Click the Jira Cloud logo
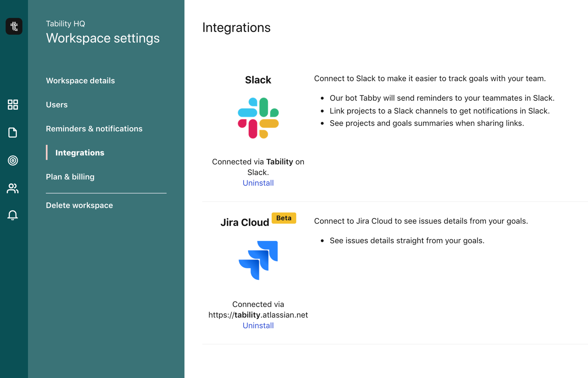Image resolution: width=588 pixels, height=378 pixels. point(258,260)
